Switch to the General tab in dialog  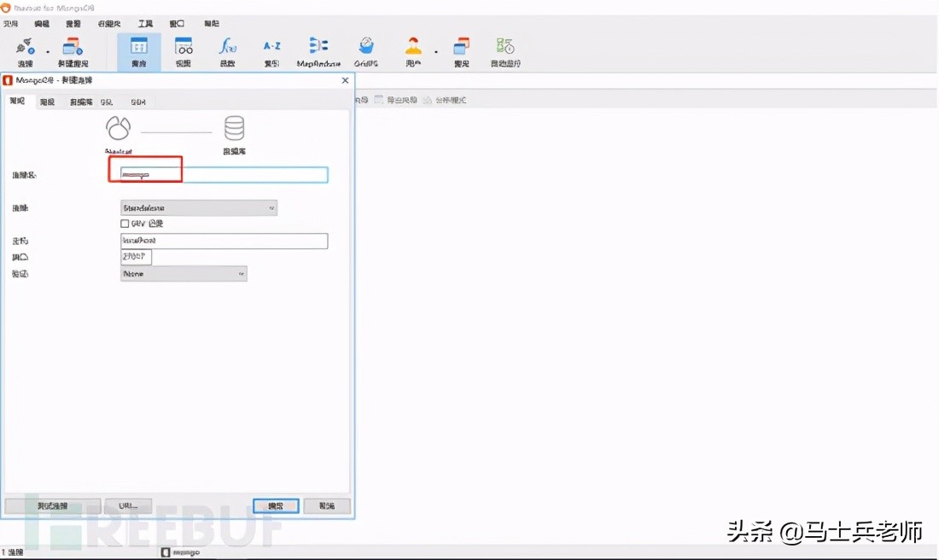coord(17,102)
